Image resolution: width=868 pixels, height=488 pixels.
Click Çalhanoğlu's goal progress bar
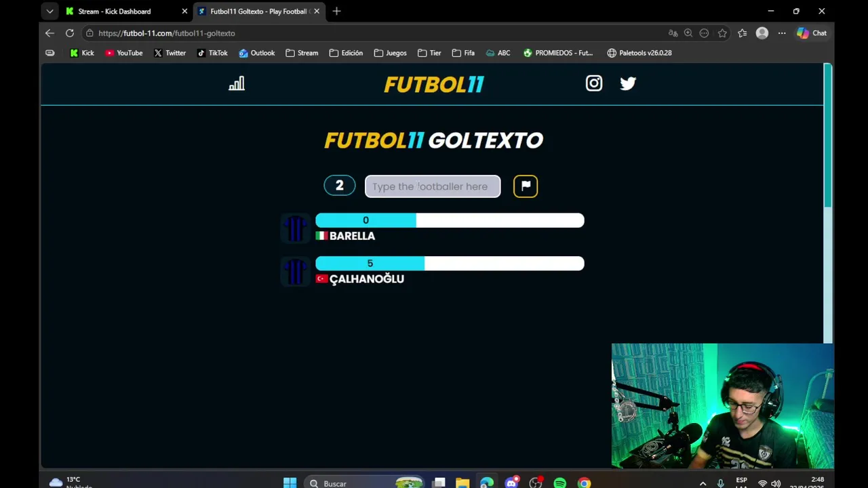(450, 263)
